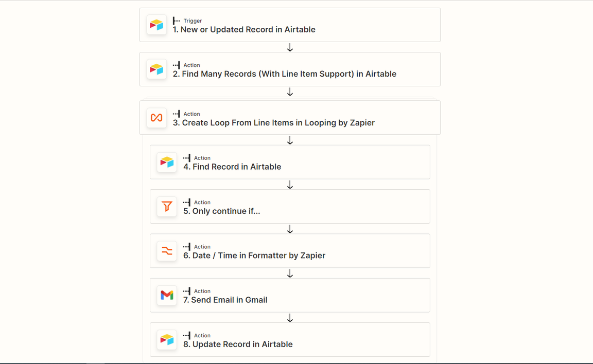The width and height of the screenshot is (593, 364).
Task: Click the Looping by Zapier icon
Action: [156, 118]
